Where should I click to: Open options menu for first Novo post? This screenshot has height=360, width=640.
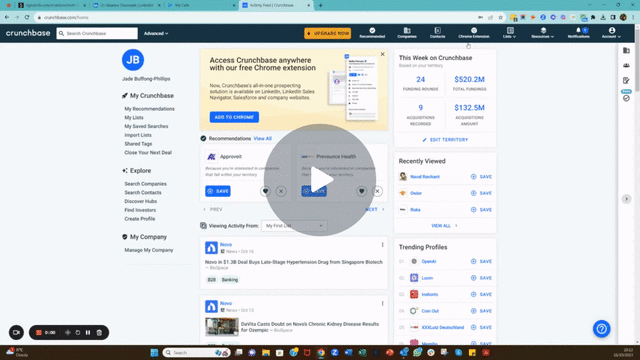[382, 245]
